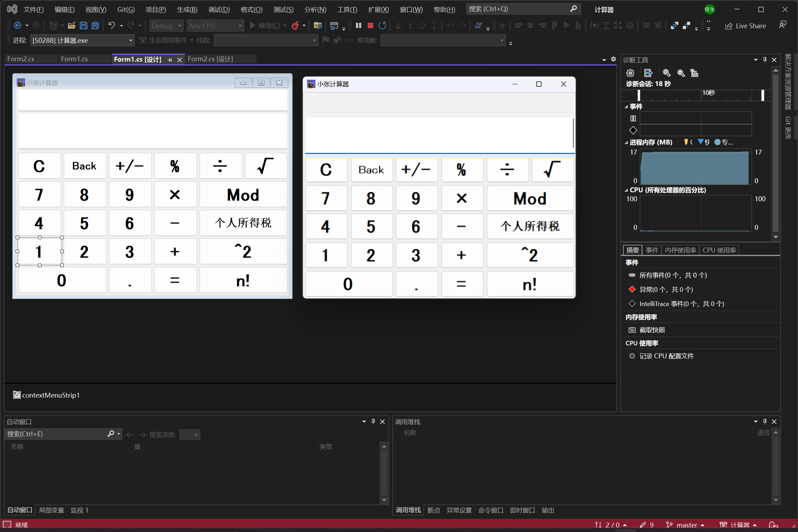
Task: Open diagnostic tools settings gear
Action: tap(630, 73)
